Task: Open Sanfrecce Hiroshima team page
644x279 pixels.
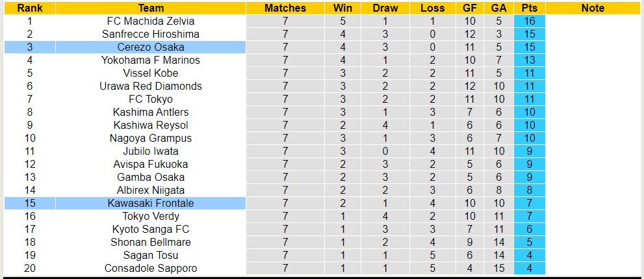Action: pos(151,34)
